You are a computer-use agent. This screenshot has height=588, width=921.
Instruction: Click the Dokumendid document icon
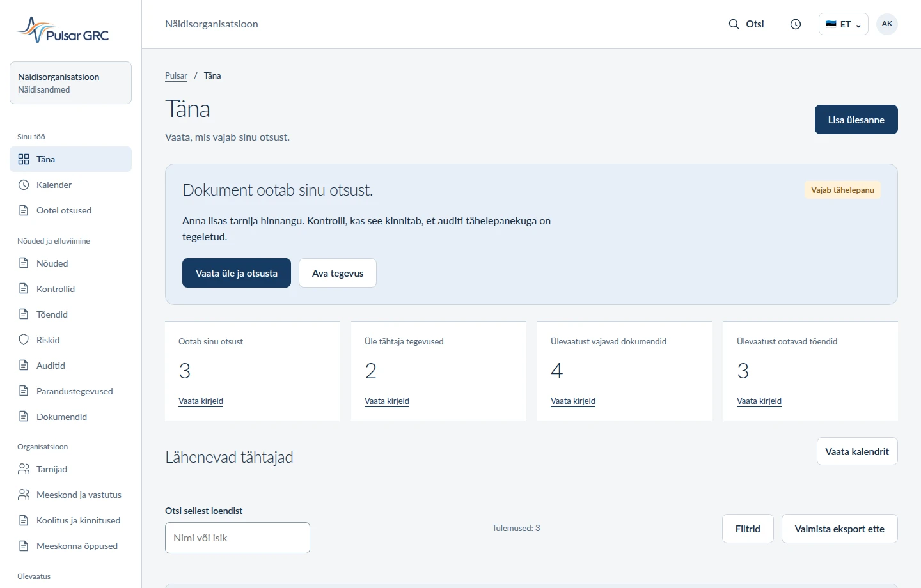coord(24,417)
